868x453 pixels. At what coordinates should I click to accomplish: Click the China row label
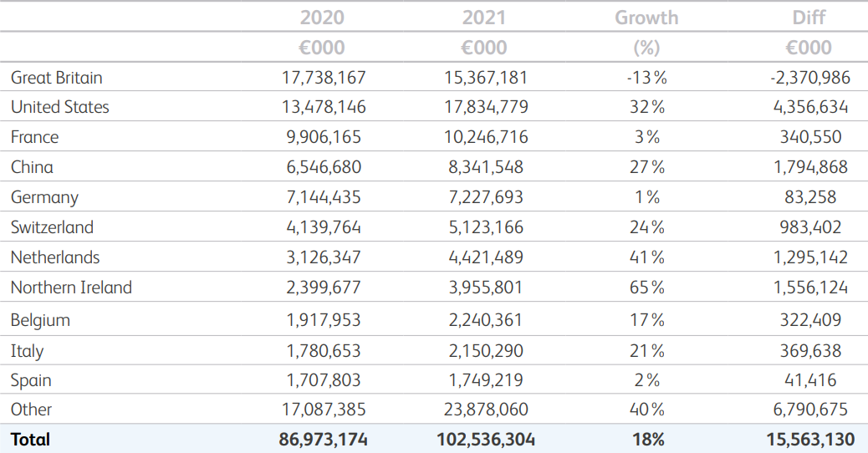coord(32,167)
